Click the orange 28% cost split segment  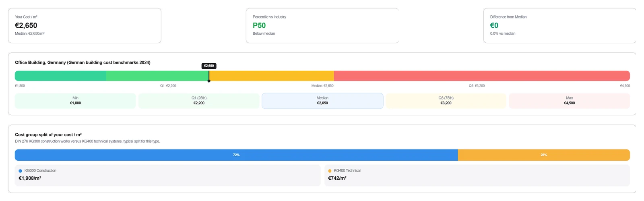(544, 155)
